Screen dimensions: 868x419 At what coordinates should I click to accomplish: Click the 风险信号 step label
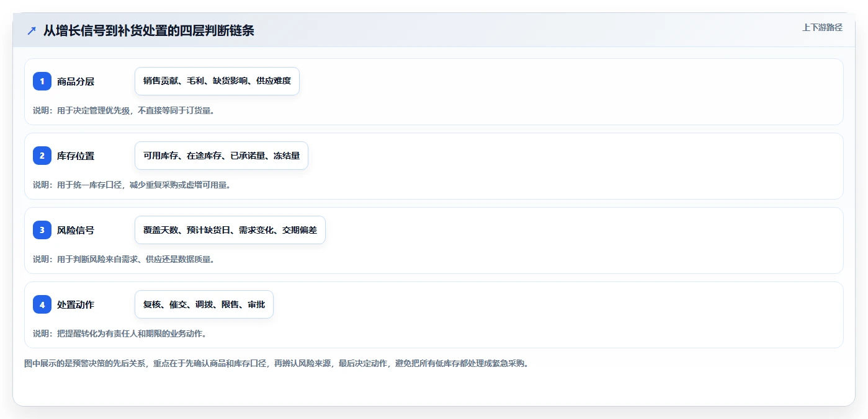click(76, 230)
